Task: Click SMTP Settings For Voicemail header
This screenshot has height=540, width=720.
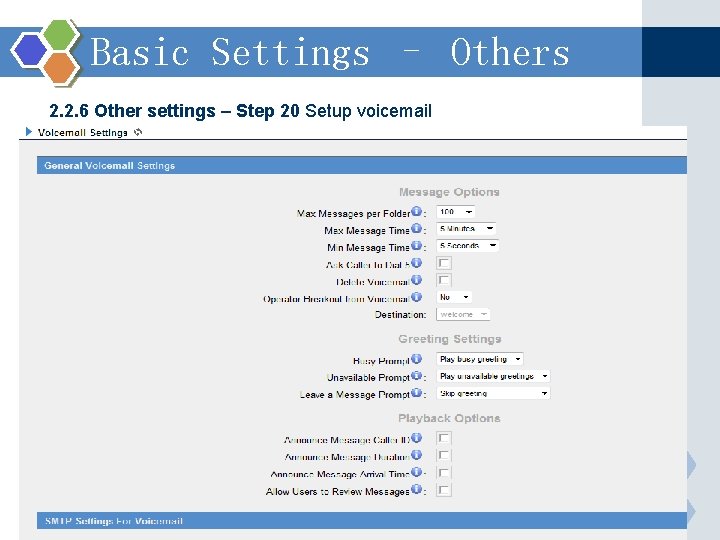Action: 362,521
